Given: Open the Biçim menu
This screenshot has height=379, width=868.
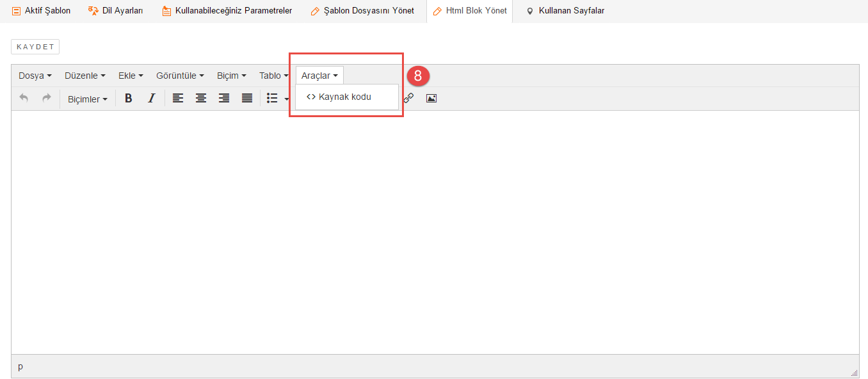Looking at the screenshot, I should pyautogui.click(x=231, y=76).
